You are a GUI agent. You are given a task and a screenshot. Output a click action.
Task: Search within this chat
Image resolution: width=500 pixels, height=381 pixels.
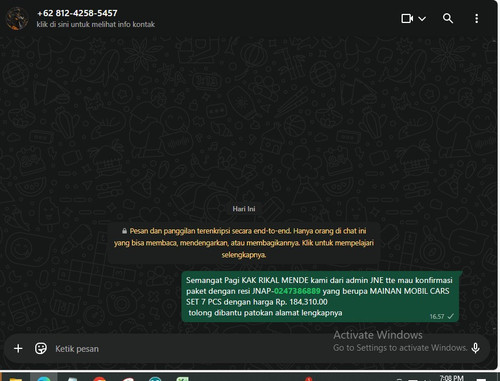[x=448, y=18]
